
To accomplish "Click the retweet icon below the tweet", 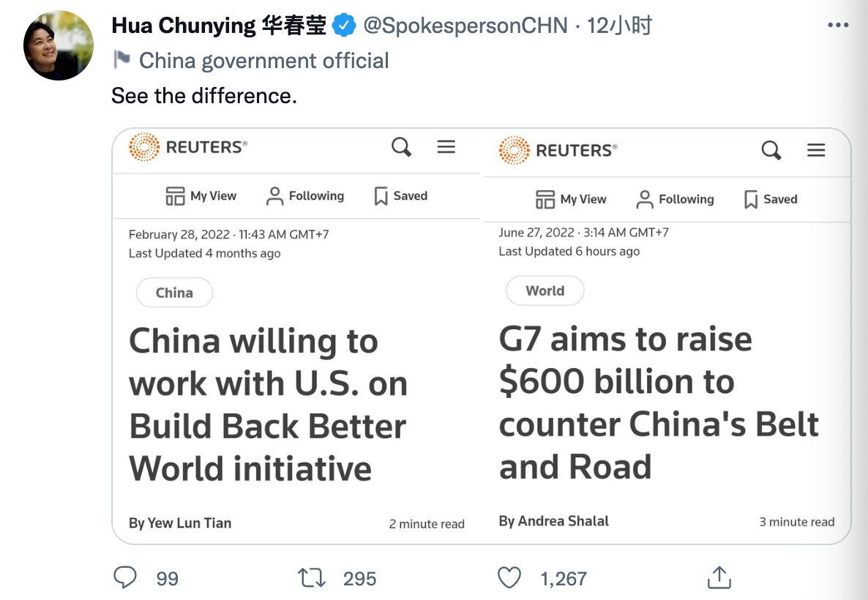I will pyautogui.click(x=312, y=577).
